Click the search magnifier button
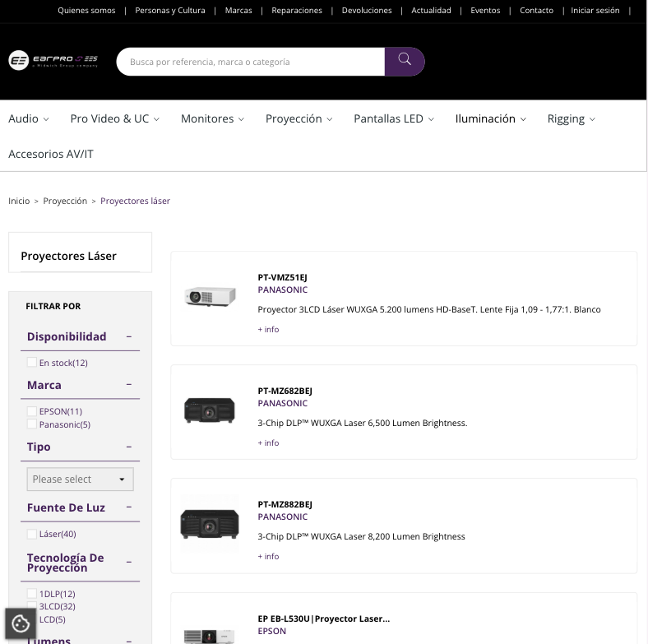The image size is (648, 644). (x=404, y=62)
